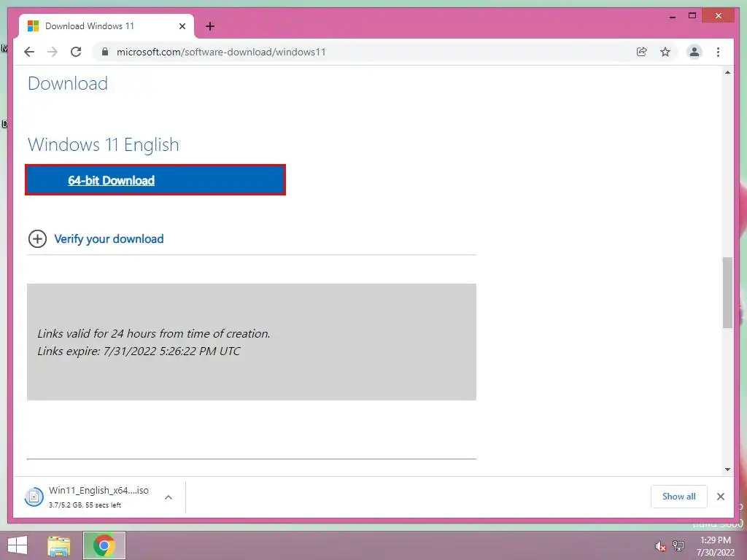Open the Verify your download link

click(109, 239)
